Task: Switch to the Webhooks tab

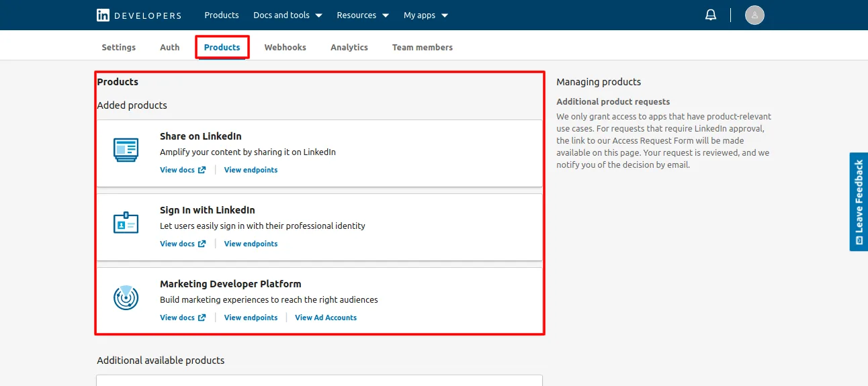Action: click(x=286, y=47)
